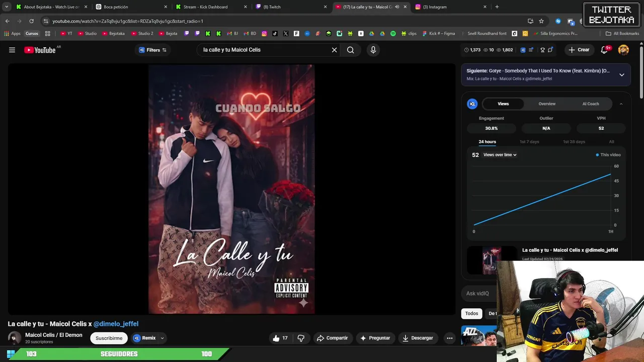Viewport: 644px width, 362px height.
Task: Select the 1st 28 days range
Action: [x=574, y=142]
